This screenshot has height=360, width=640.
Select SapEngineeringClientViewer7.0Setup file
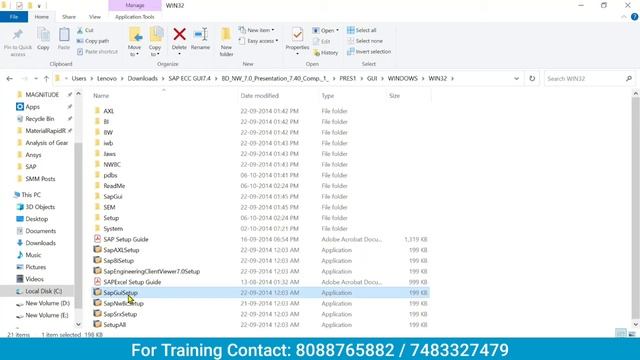tap(151, 271)
